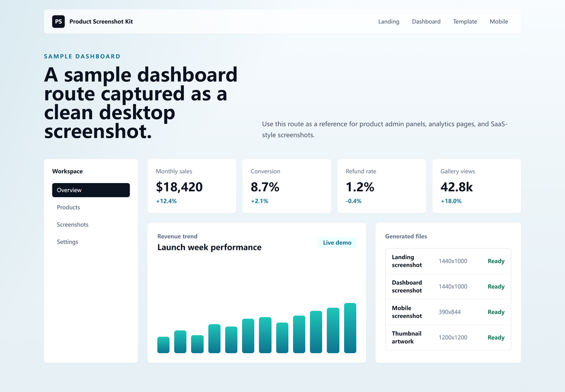Viewport: 565px width, 392px height.
Task: Select the Mobile nav link
Action: [498, 21]
